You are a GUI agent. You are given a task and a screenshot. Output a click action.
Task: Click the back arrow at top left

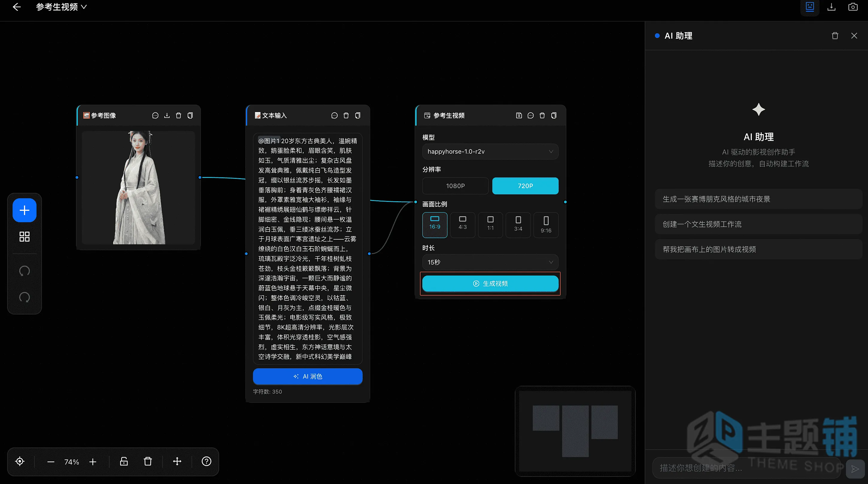tap(17, 7)
